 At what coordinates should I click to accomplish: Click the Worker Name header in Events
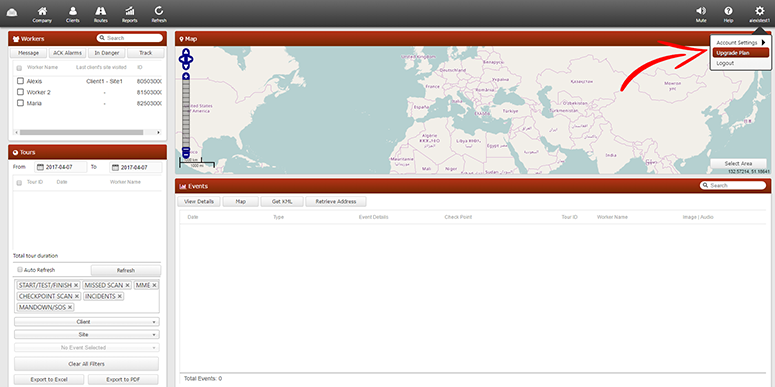tap(612, 217)
